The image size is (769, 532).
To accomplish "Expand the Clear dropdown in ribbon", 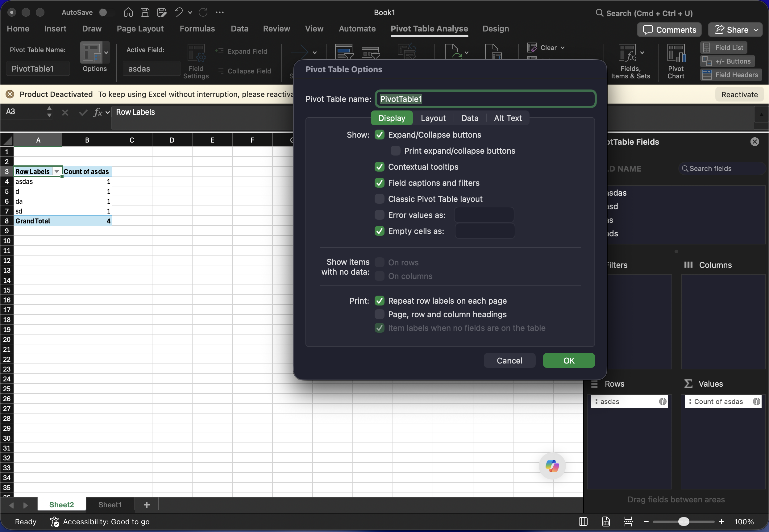I will 562,48.
